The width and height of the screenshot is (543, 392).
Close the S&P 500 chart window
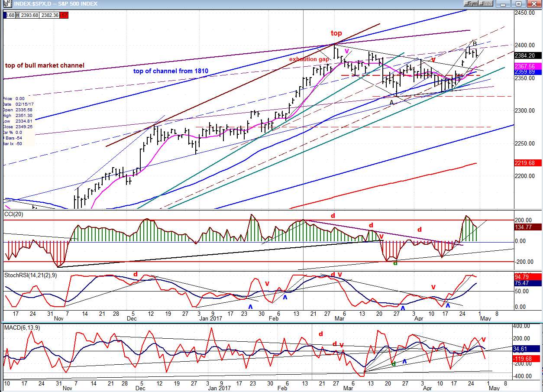(x=534, y=3)
